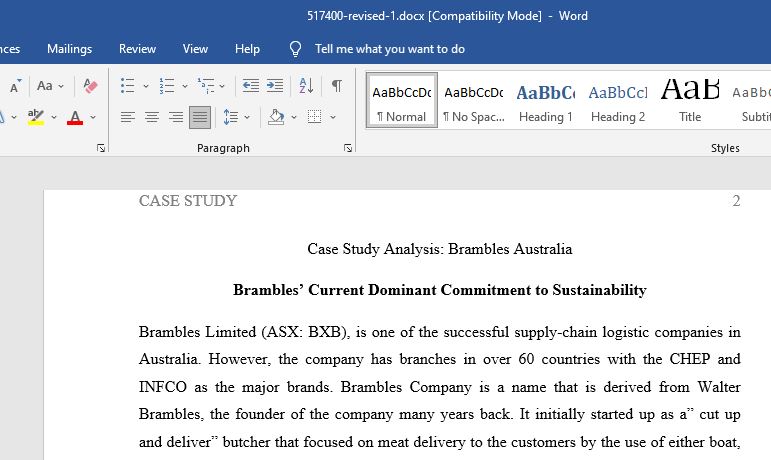Click the CASE STUDY header text
The height and width of the screenshot is (460, 771).
[188, 201]
